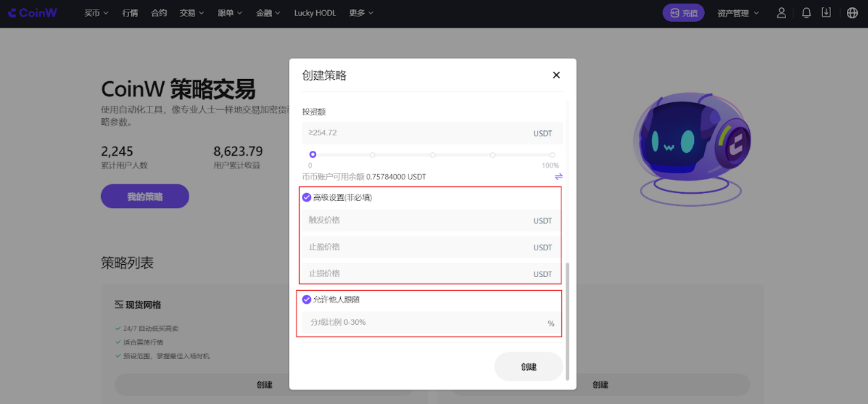This screenshot has height=404, width=868.
Task: Set investment slider to 100% point
Action: (552, 155)
